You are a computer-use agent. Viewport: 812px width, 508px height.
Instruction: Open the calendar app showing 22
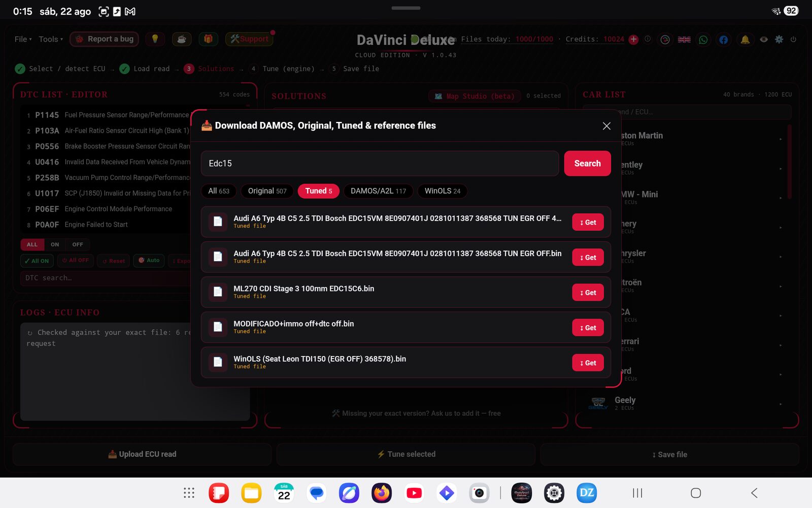[284, 493]
